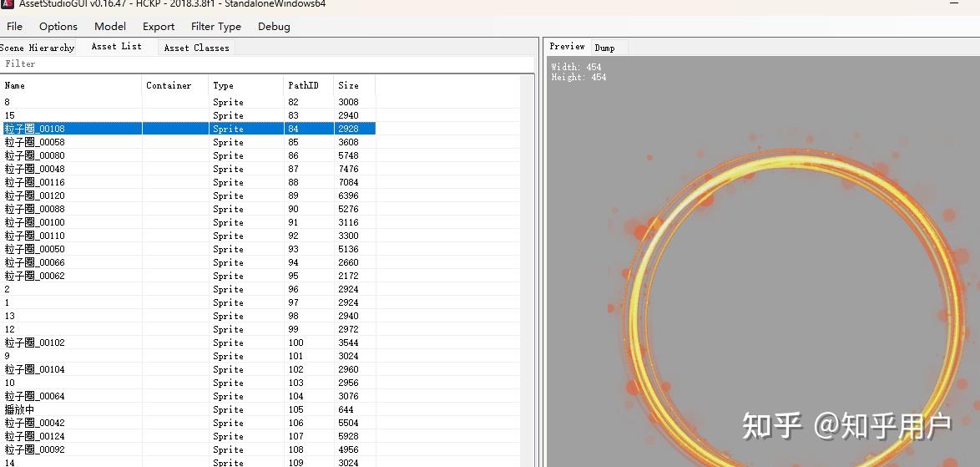Viewport: 980px width, 467px height.
Task: Click the asset list vertical scrollbar
Action: tap(527, 272)
